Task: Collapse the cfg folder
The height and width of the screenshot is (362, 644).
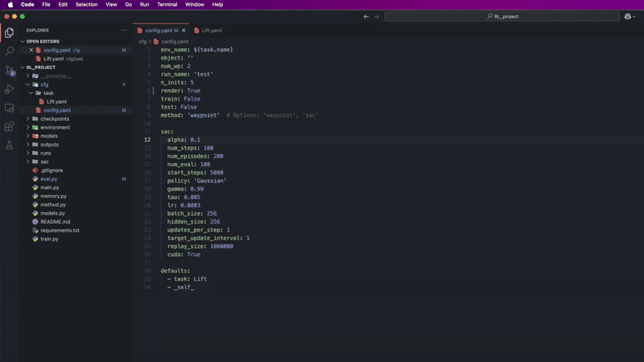Action: [44, 84]
